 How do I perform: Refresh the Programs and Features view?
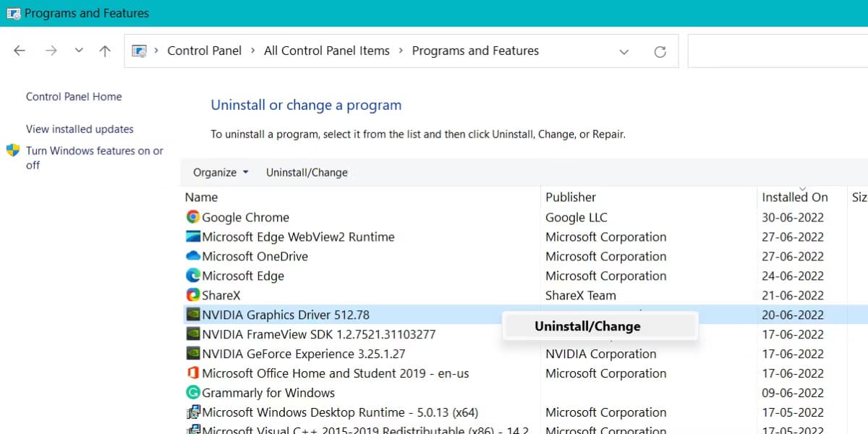click(x=660, y=51)
